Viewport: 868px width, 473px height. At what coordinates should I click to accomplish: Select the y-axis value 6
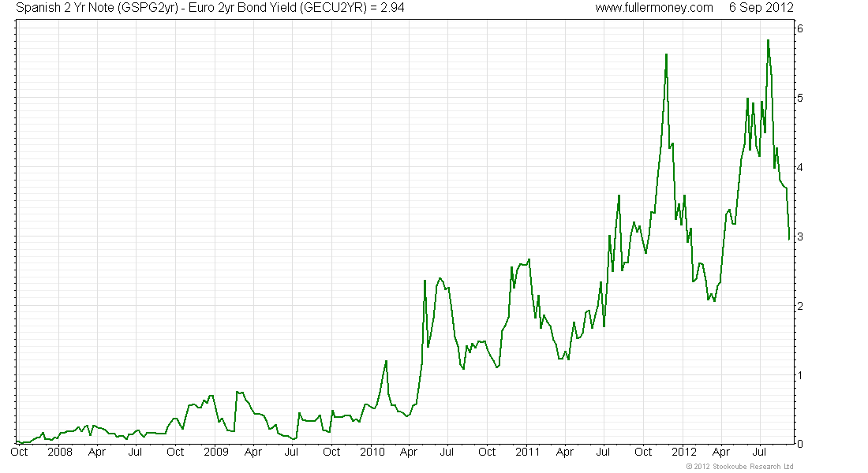pyautogui.click(x=800, y=28)
